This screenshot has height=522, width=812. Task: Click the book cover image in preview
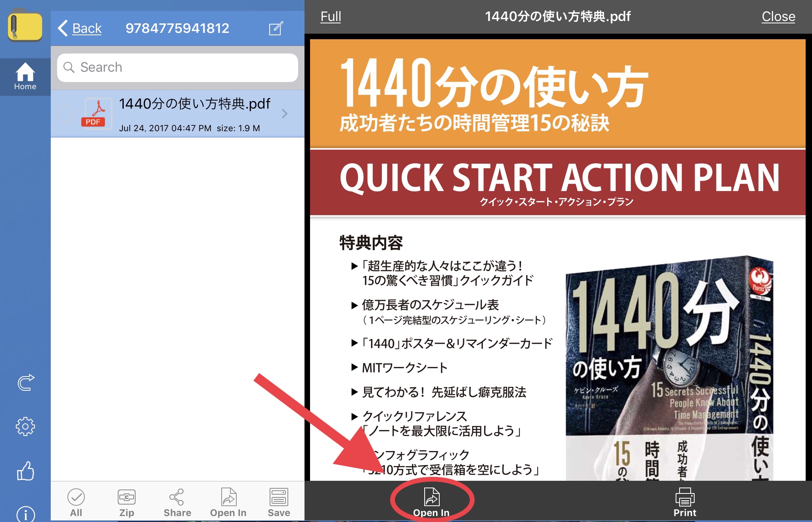click(x=669, y=369)
